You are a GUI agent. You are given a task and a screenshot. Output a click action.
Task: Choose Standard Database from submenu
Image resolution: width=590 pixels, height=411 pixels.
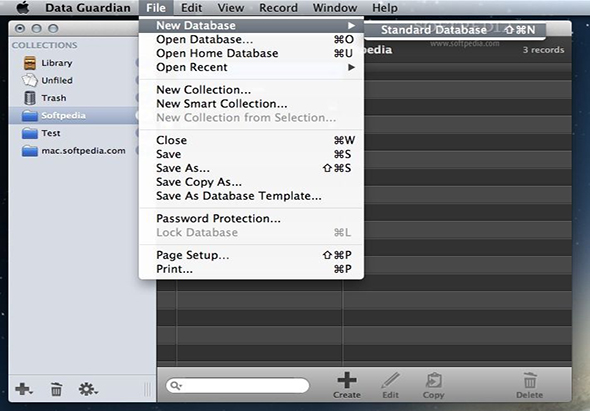click(x=455, y=30)
